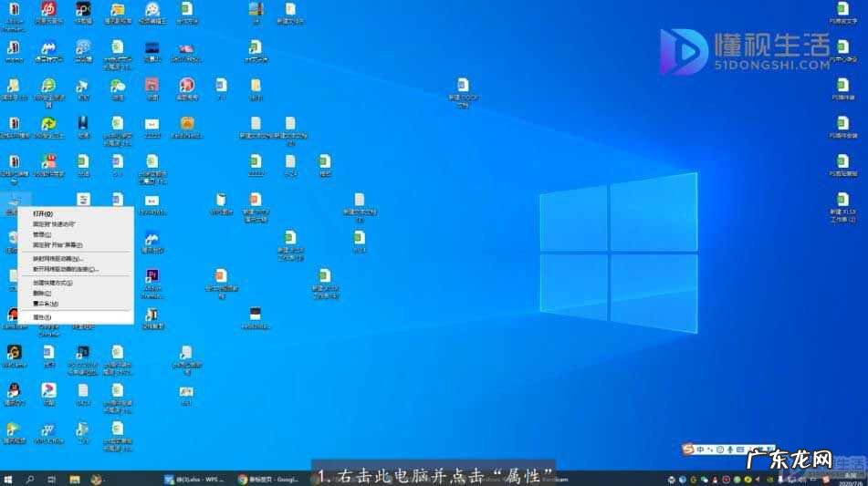Viewport: 868px width, 486px height.
Task: Select the 新建 DOCX 文档 desktop file
Action: point(463,92)
